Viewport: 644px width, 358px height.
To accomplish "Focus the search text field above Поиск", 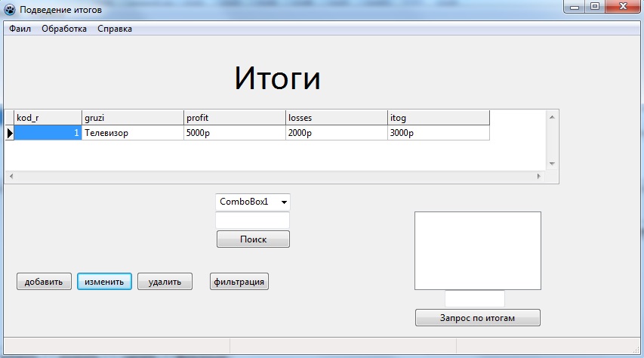I will [x=253, y=221].
